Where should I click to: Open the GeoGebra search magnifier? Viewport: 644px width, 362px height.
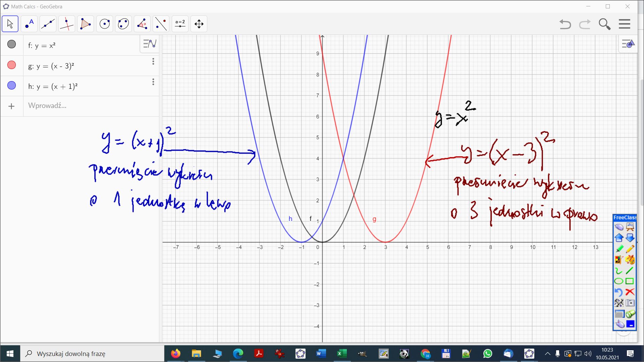(604, 24)
